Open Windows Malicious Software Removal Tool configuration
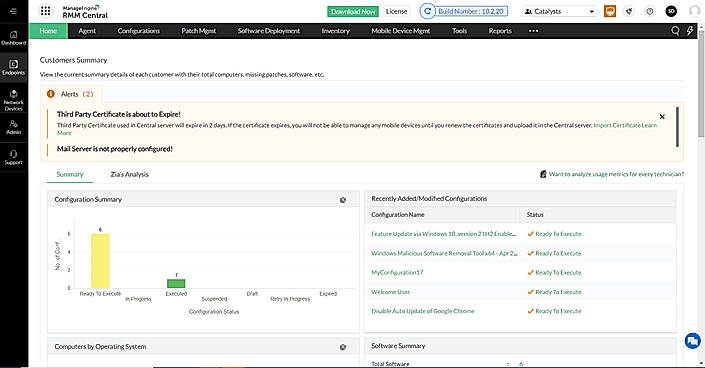The image size is (705, 368). click(x=444, y=253)
